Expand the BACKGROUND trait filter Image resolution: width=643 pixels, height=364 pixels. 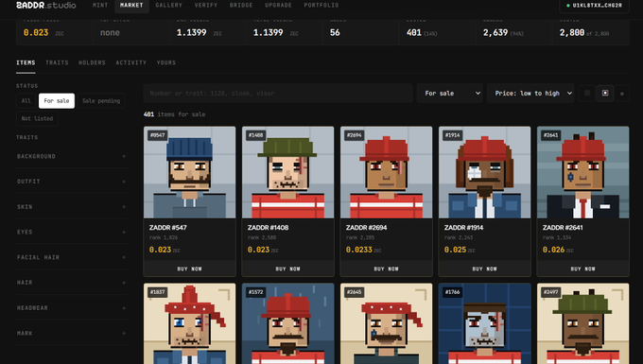pos(71,156)
